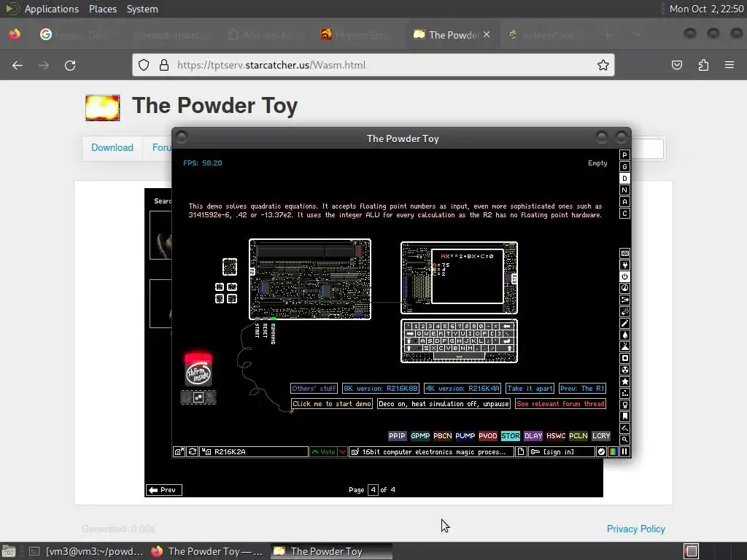Click the Prev page button
The height and width of the screenshot is (560, 747).
click(x=163, y=489)
